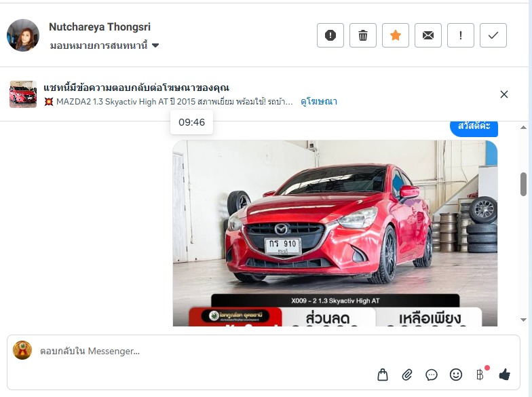Screen dimensions: 532x397
Task: Click the red Mazda ad thumbnail
Action: click(23, 94)
